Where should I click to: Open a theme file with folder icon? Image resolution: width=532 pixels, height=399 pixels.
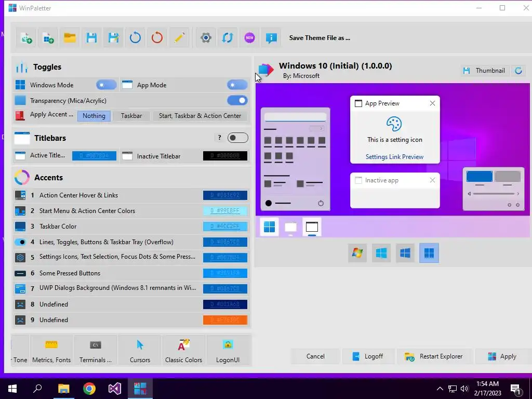[x=70, y=37]
